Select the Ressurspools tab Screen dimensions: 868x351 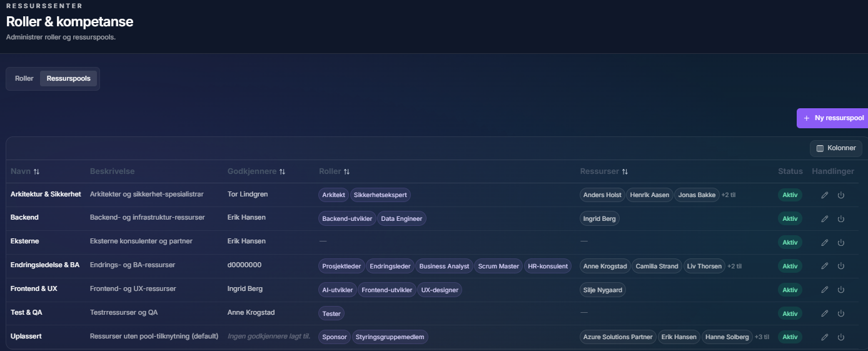(69, 79)
